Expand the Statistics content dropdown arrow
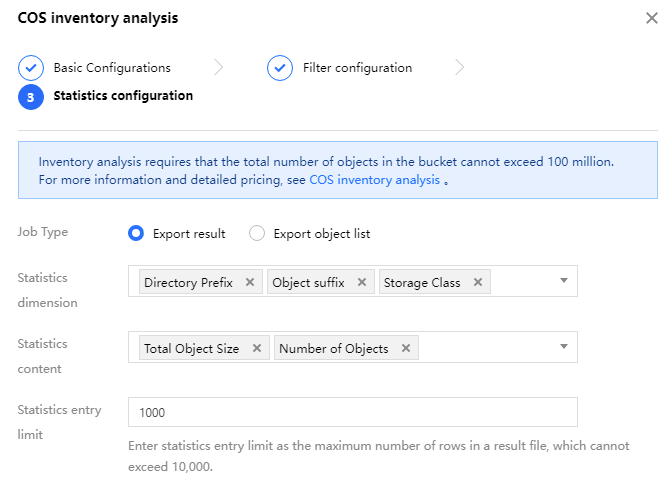Screen dimensions: 672x491 [563, 347]
